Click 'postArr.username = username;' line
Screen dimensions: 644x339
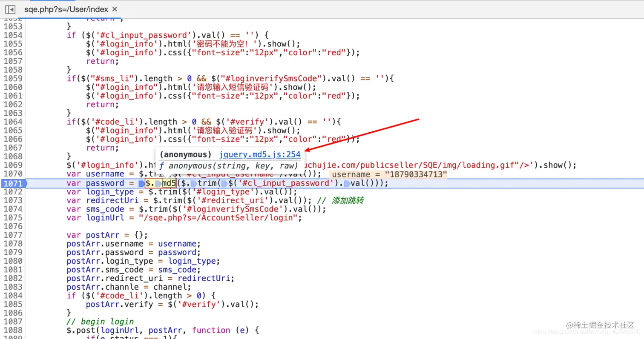(133, 244)
